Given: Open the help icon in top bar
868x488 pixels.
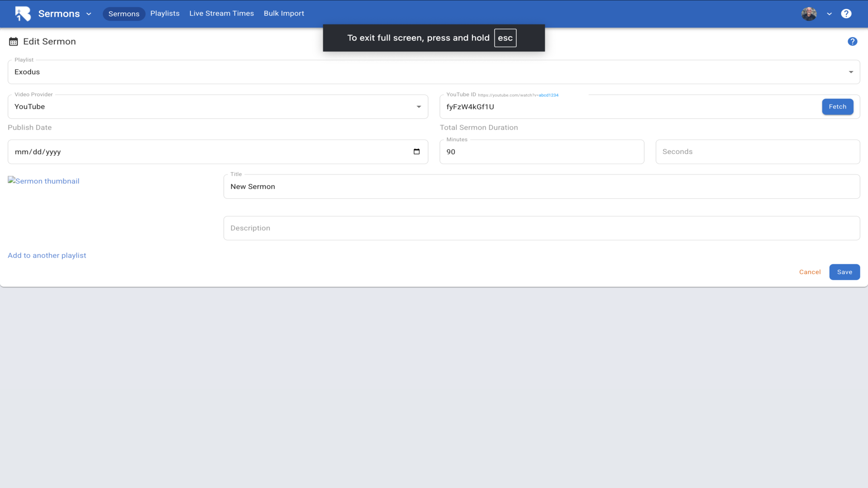Looking at the screenshot, I should [x=846, y=14].
